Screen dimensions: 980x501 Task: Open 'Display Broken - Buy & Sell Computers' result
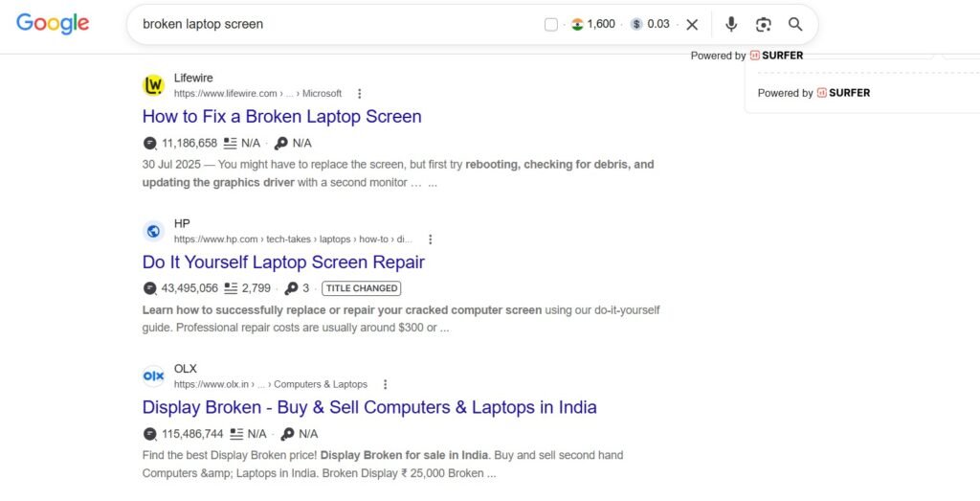[x=369, y=407]
